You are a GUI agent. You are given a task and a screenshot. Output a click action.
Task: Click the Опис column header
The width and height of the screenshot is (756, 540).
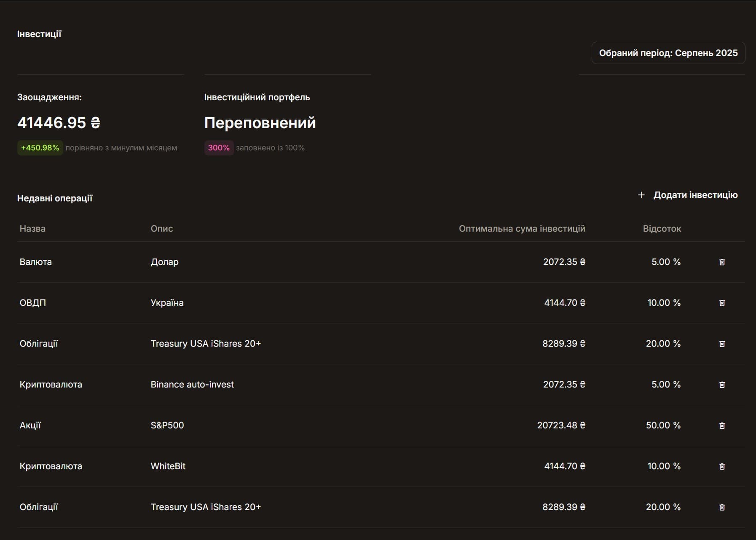[162, 229]
